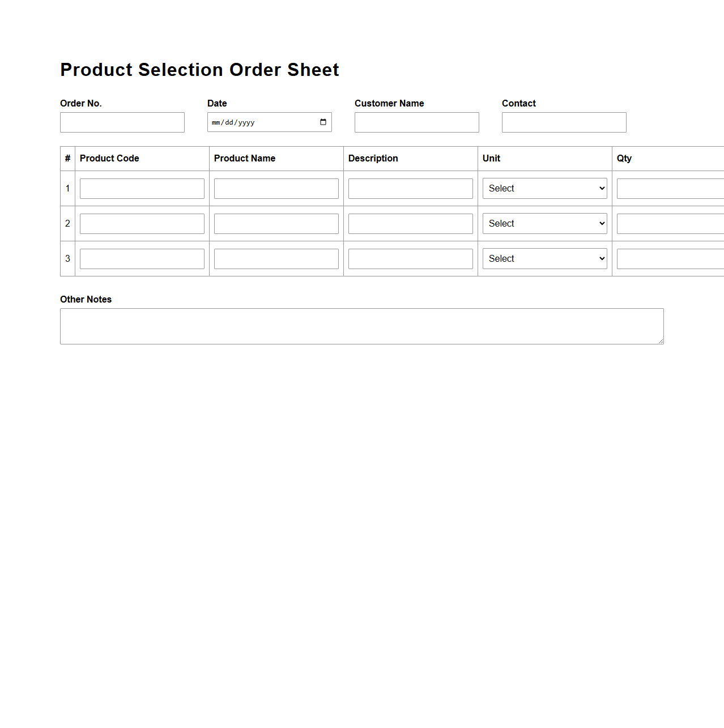Viewport: 724px width, 728px height.
Task: Open the Unit dropdown in row 3
Action: 544,258
